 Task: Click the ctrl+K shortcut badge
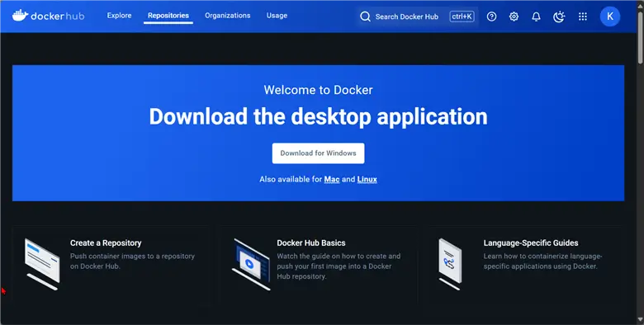point(462,16)
